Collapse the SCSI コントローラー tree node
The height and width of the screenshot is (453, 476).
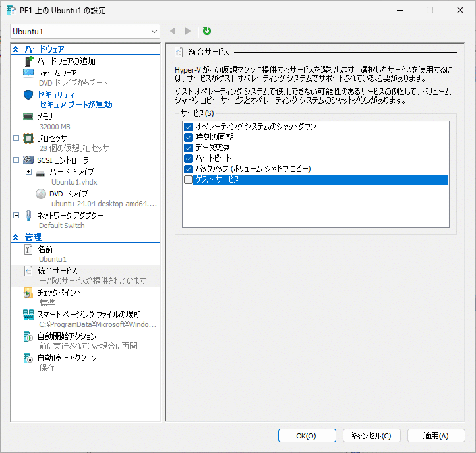coord(16,160)
